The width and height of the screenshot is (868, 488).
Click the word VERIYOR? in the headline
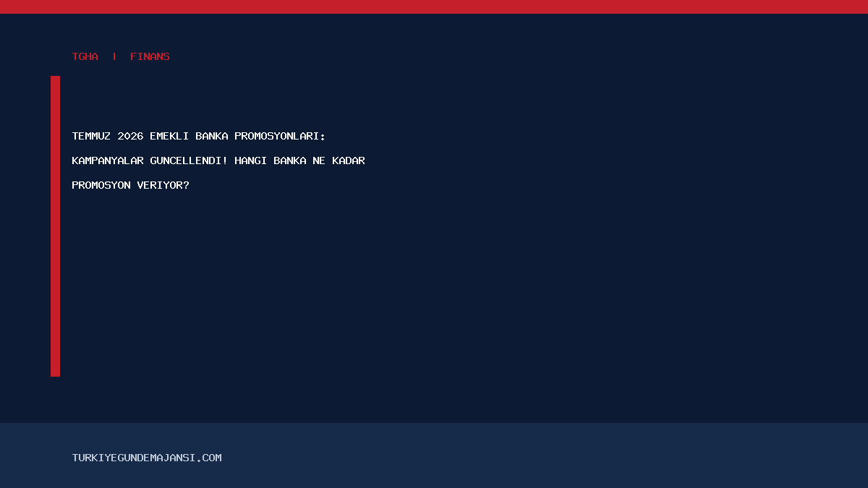tap(163, 185)
